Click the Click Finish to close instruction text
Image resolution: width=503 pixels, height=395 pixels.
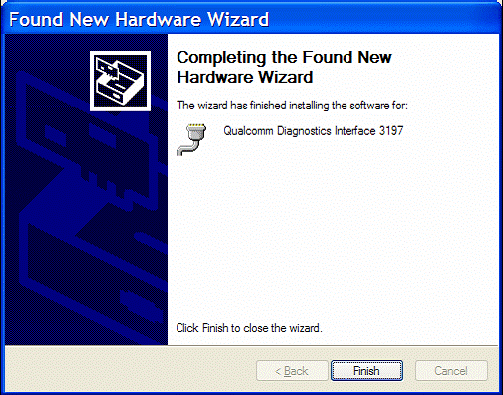point(249,328)
